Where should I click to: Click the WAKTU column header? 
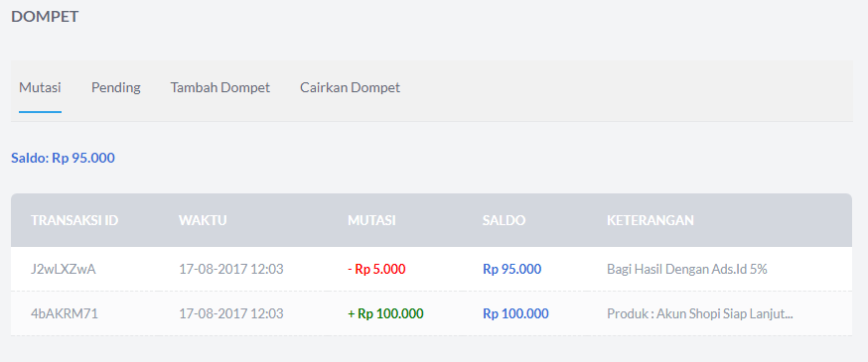coord(203,220)
